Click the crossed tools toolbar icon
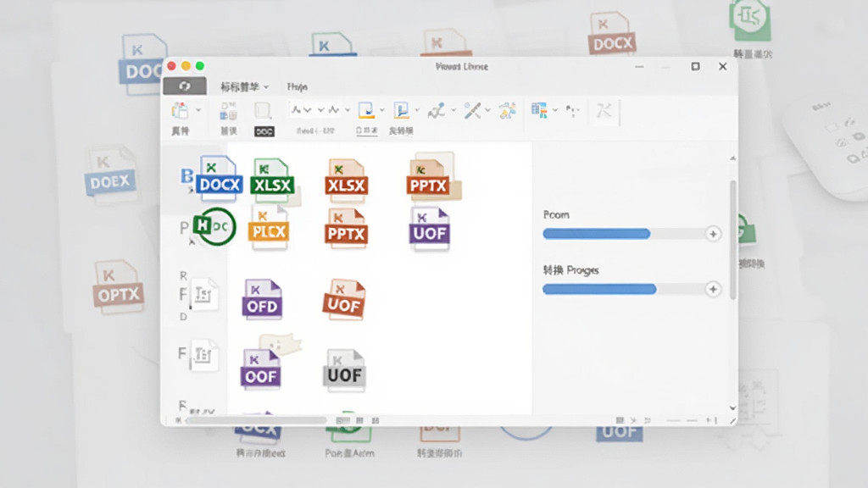 coord(472,111)
